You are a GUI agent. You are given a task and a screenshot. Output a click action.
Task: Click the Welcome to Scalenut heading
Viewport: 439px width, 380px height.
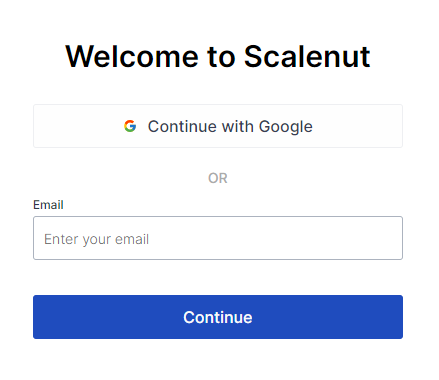click(x=218, y=56)
